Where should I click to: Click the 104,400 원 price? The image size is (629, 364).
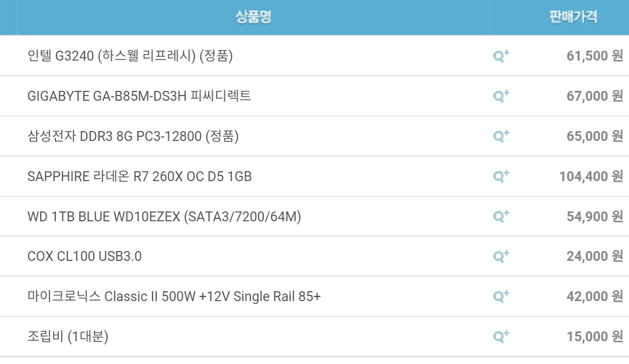coord(591,176)
